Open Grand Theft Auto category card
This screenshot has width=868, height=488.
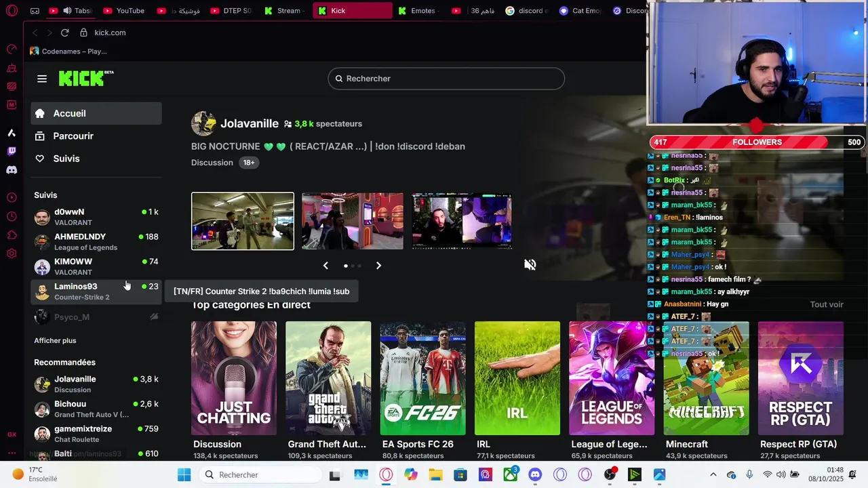(x=328, y=378)
